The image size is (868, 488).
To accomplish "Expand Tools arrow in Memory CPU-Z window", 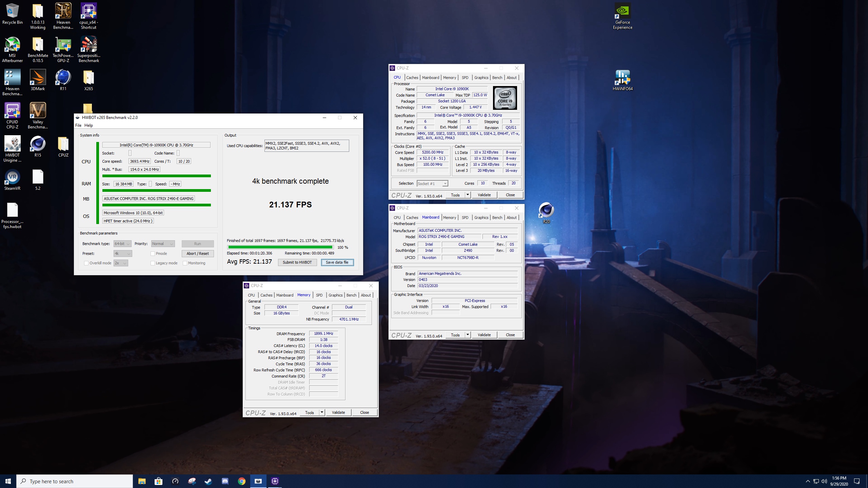I will tap(322, 412).
